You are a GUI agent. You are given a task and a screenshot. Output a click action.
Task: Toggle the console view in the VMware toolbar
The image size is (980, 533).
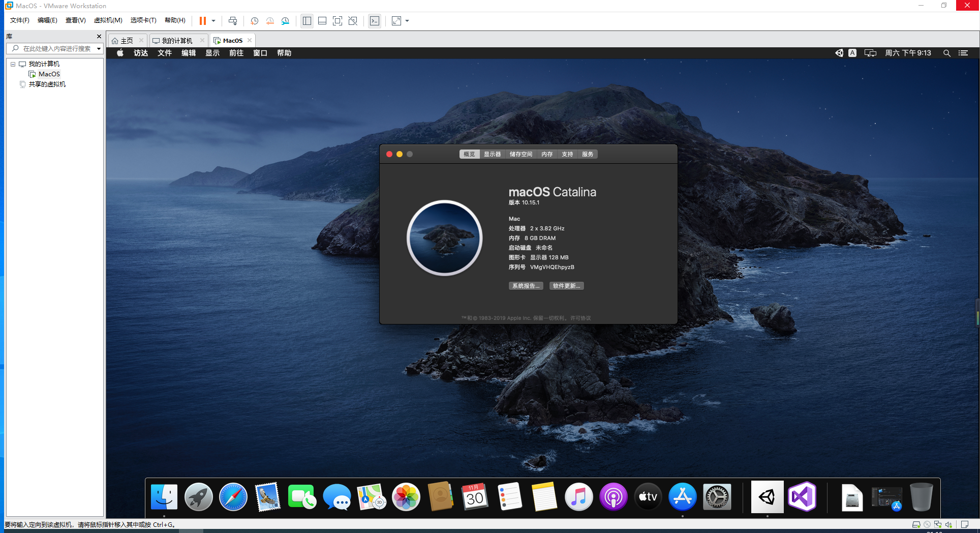click(375, 21)
